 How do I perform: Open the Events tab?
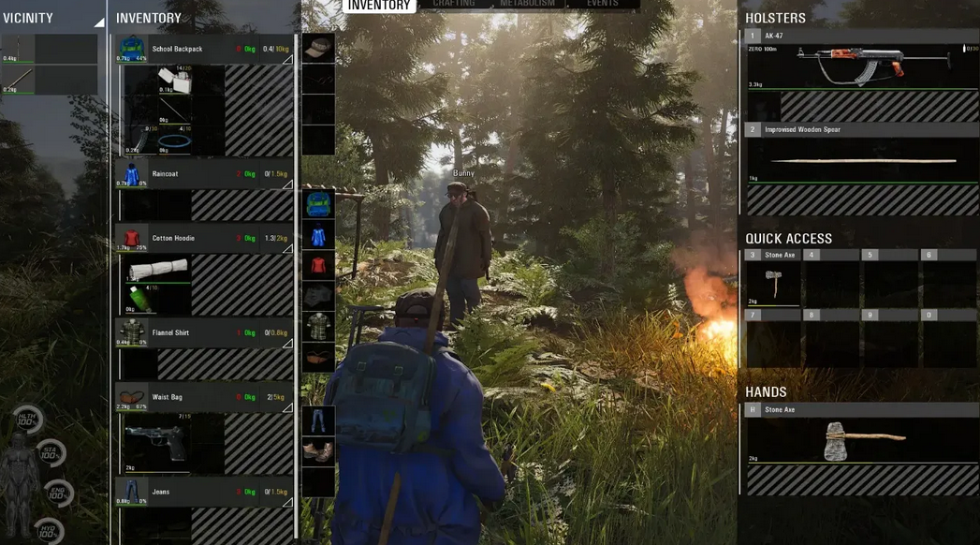point(602,4)
